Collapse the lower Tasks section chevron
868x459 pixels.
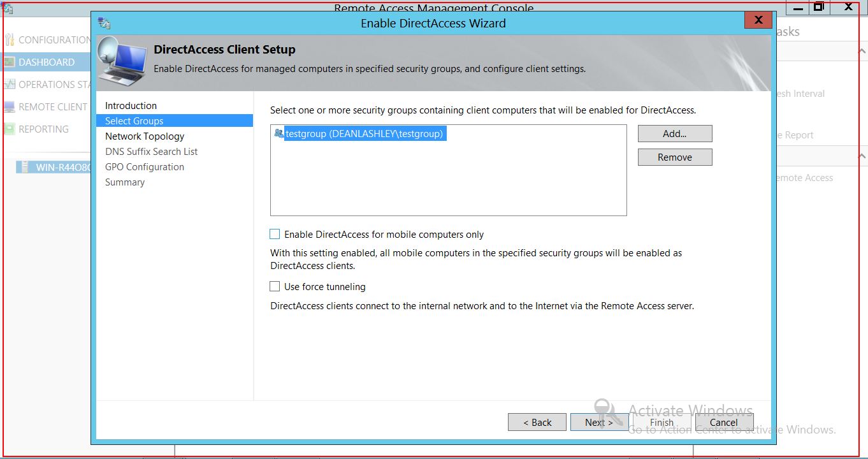[x=862, y=156]
